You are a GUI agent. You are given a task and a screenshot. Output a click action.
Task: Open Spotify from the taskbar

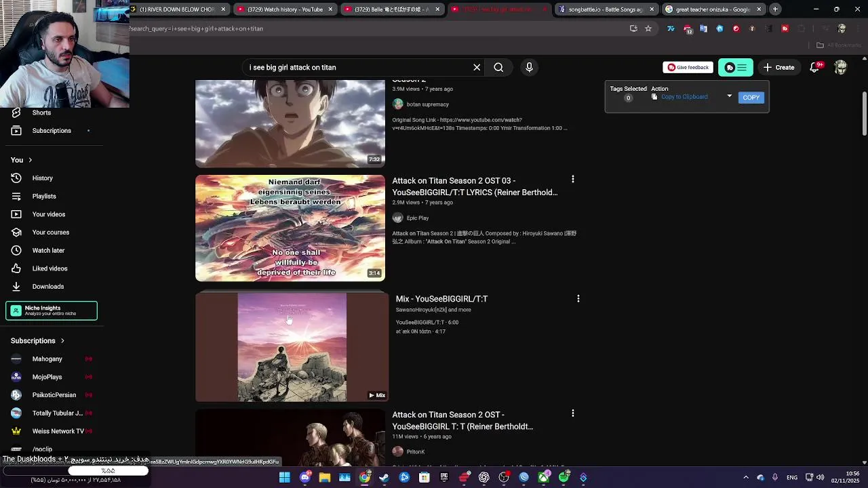point(564,477)
